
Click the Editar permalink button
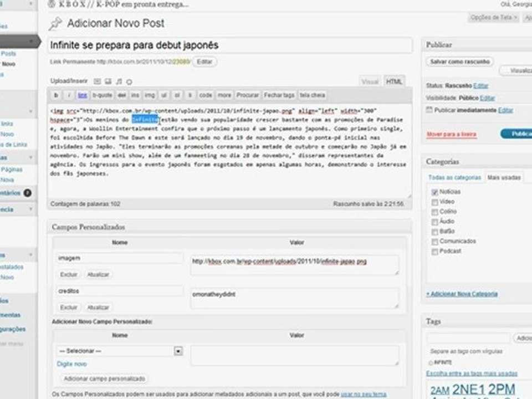pos(204,62)
